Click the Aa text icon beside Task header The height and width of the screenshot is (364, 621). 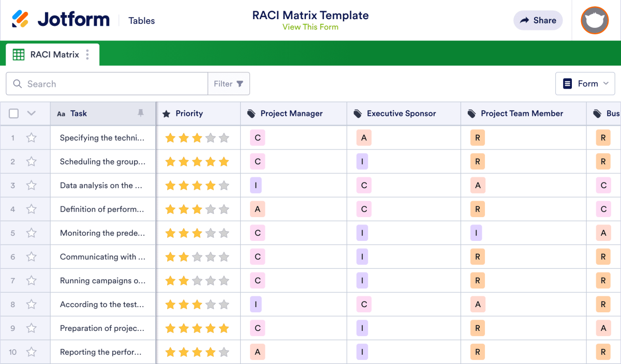point(61,113)
